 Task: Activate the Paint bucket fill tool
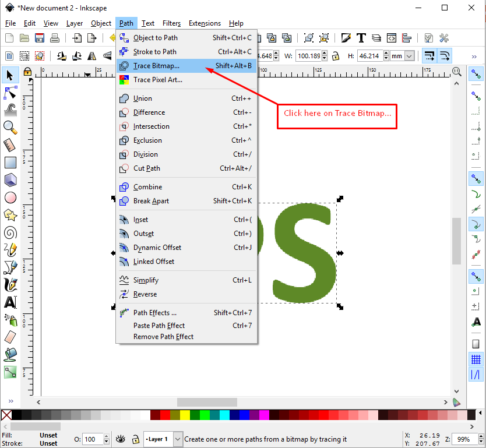(x=10, y=354)
